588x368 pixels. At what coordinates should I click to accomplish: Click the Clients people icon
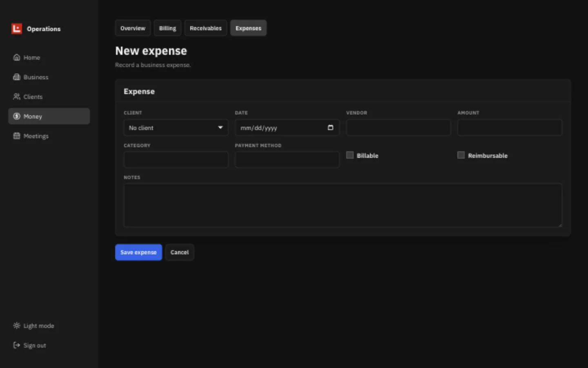coord(17,96)
